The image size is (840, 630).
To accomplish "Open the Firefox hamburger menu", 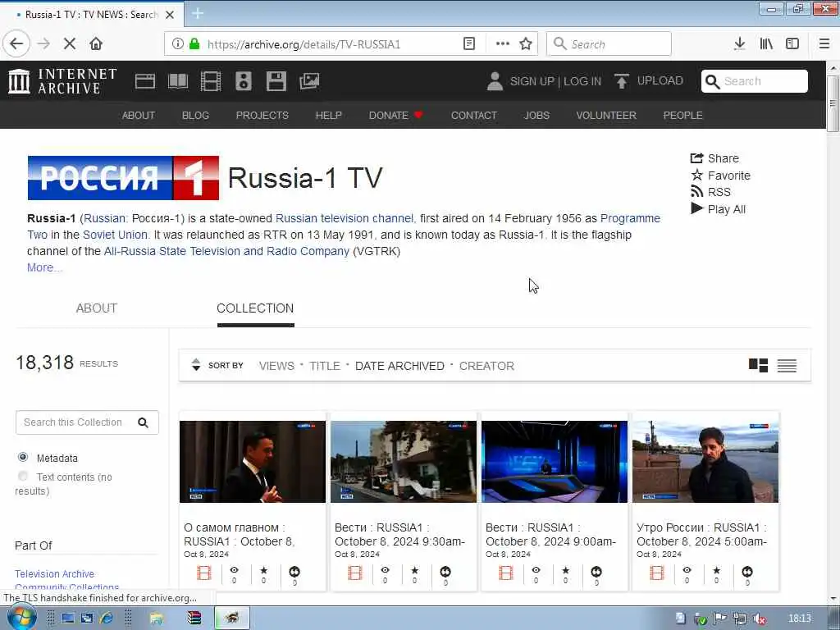I will (824, 44).
